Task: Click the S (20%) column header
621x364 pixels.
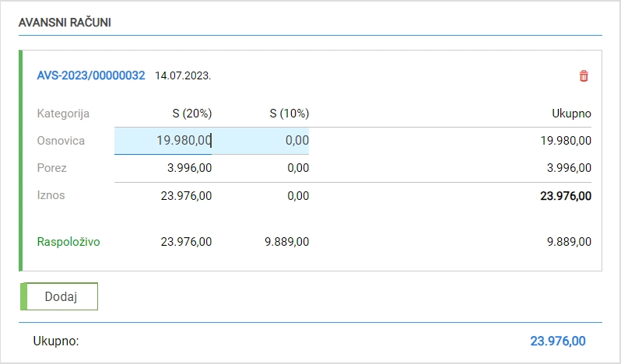Action: pos(192,114)
